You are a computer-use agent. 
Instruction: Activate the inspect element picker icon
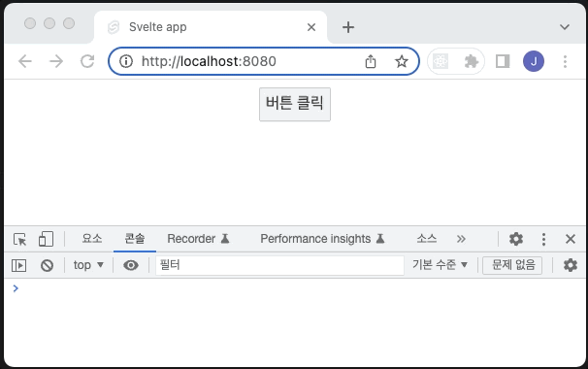point(19,239)
